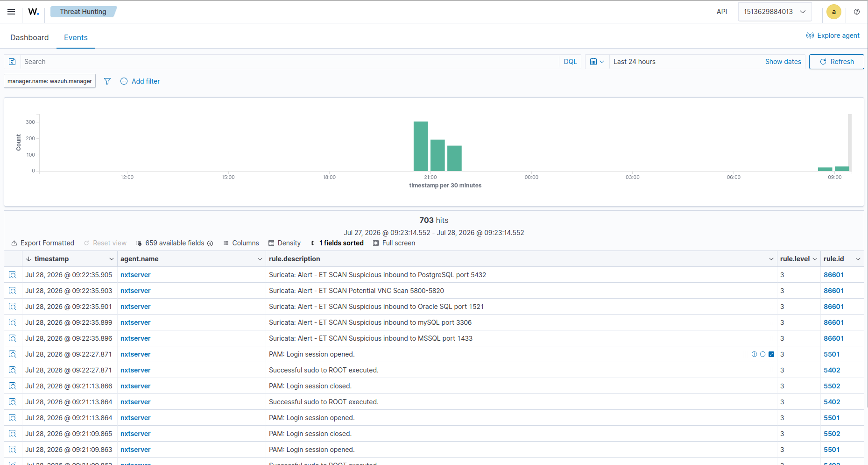Inspect the mySQL port 3306 event
868x465 pixels.
click(x=13, y=322)
